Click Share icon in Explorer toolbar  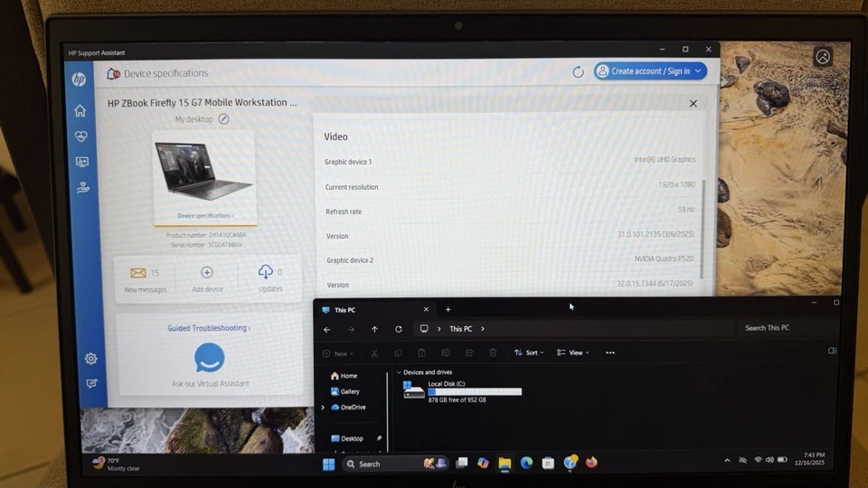point(469,353)
